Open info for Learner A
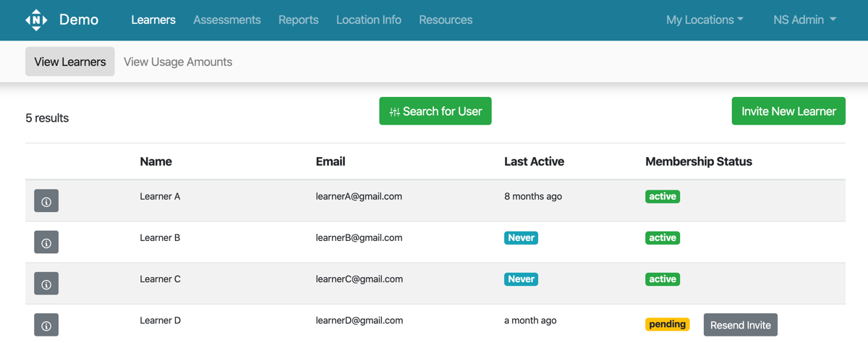 pyautogui.click(x=46, y=201)
